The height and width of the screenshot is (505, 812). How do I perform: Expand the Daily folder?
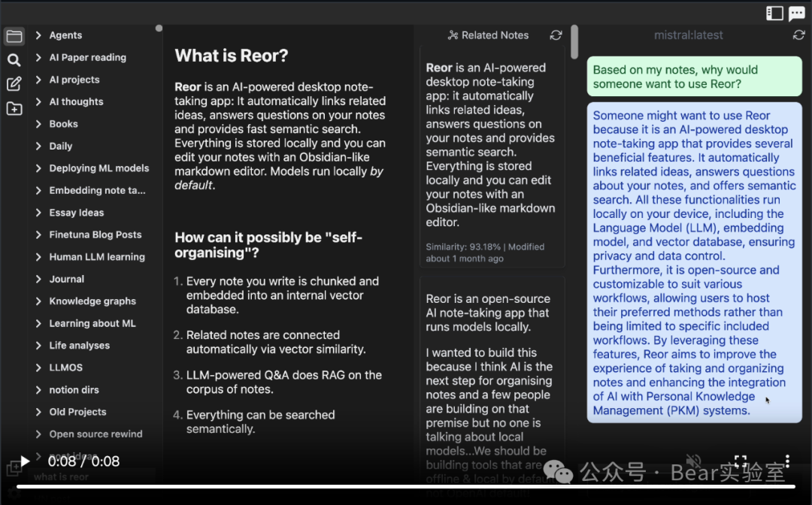38,146
